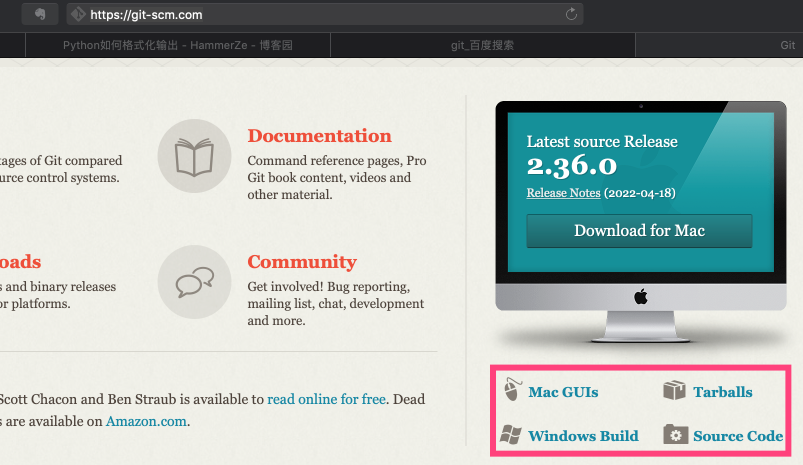Click the Apple logo on monitor image
803x465 pixels.
641,297
